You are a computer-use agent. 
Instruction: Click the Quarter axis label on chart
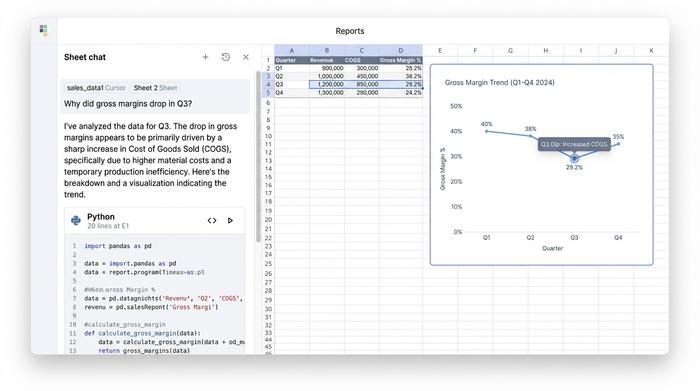coord(552,248)
